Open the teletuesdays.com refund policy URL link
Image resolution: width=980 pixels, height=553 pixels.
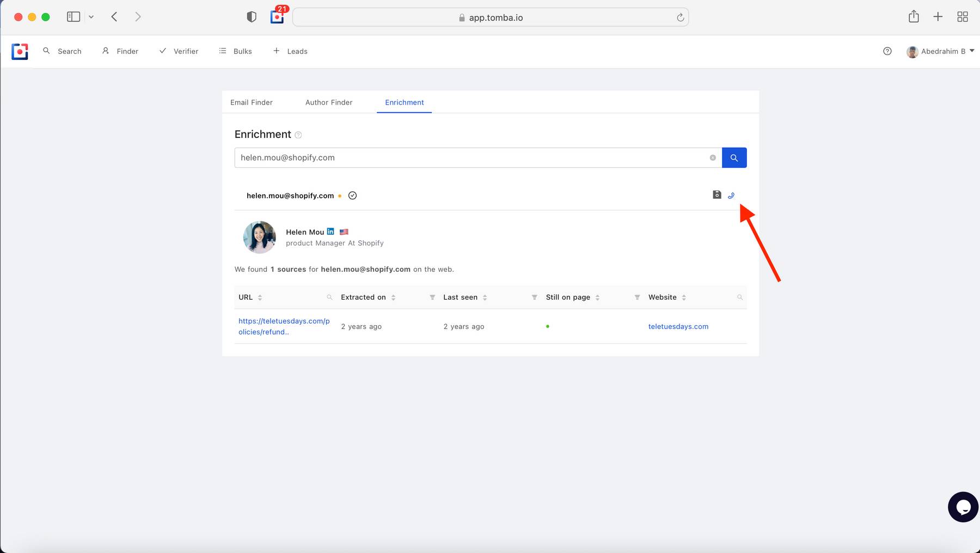tap(284, 326)
